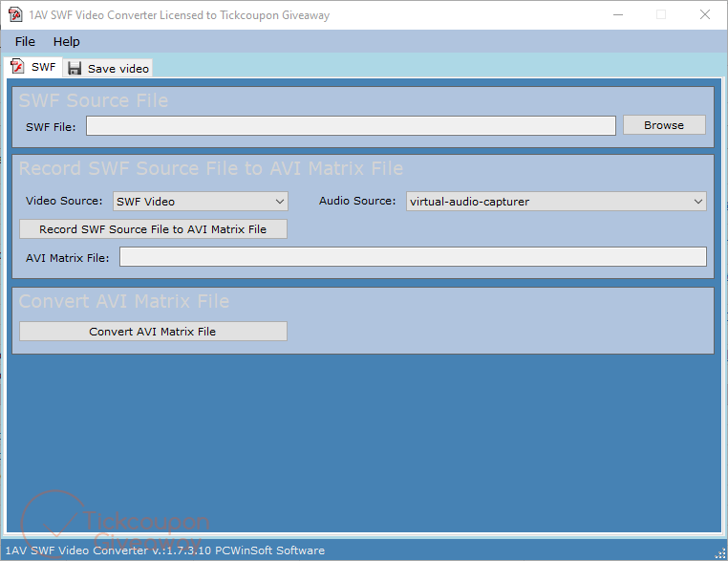Click the Convert AVI Matrix File section heading
Viewport: 728px width, 561px height.
point(124,302)
